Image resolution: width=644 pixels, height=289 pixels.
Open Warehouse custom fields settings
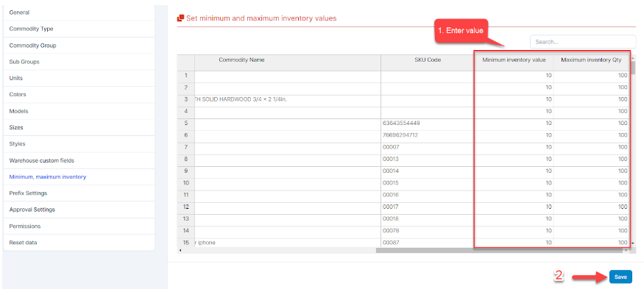79,160
